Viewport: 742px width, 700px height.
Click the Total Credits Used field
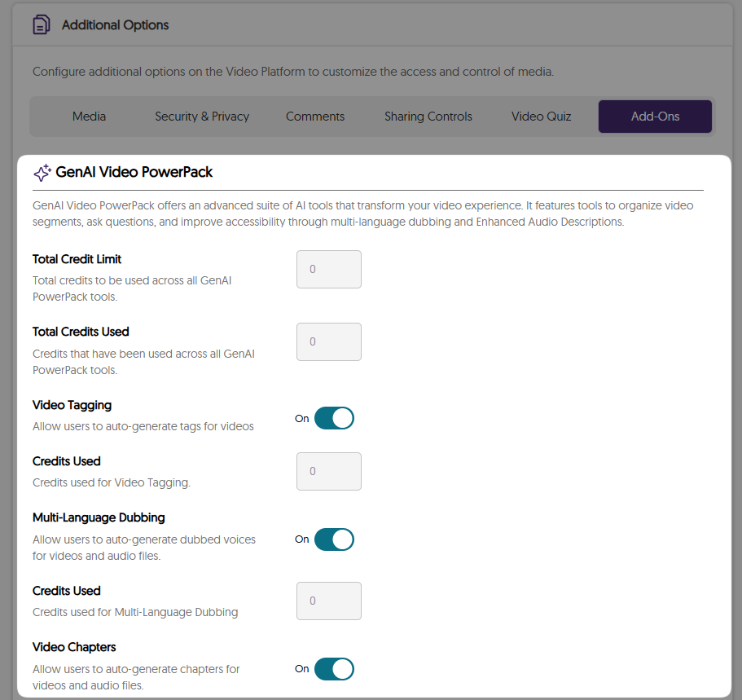[x=328, y=341]
